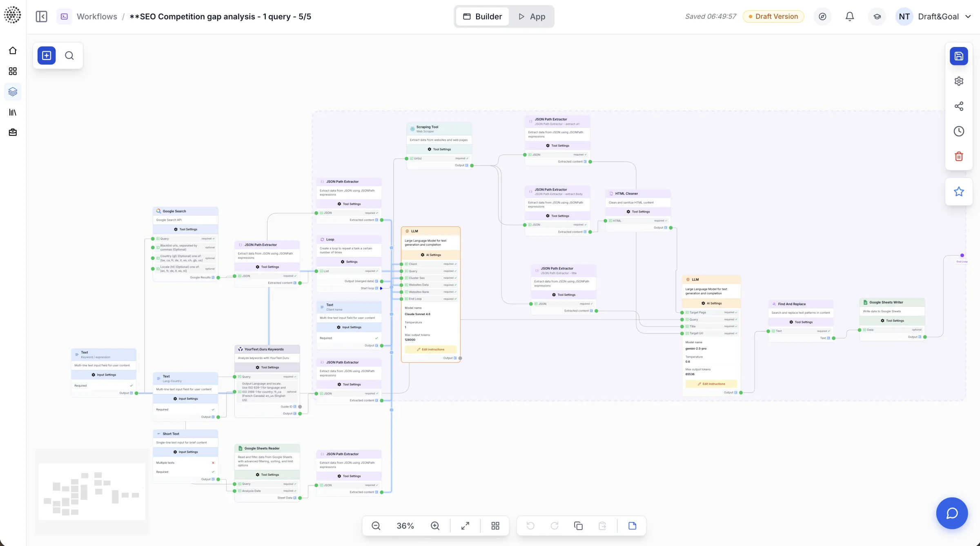The image size is (980, 546).
Task: Undo the last canvas action
Action: point(530,526)
